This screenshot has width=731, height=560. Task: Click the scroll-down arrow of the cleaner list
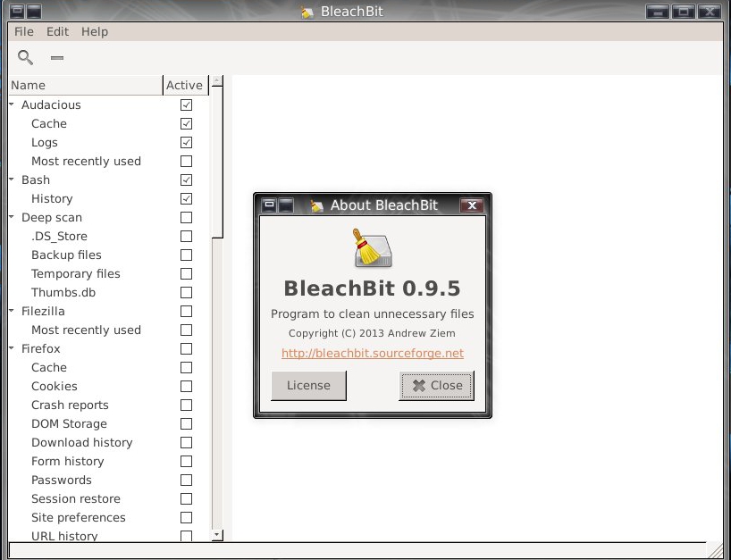tap(216, 535)
